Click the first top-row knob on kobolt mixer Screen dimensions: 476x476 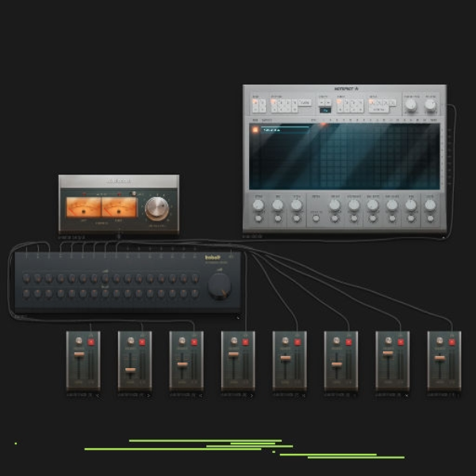[26, 278]
